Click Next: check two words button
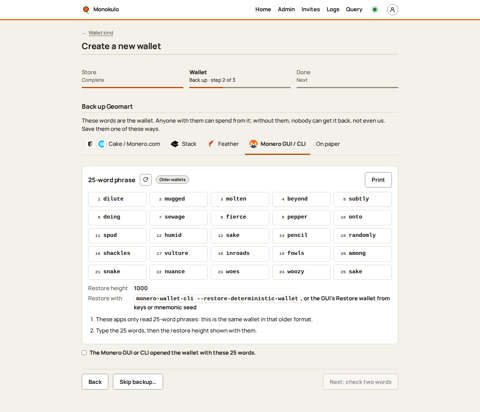 click(360, 382)
